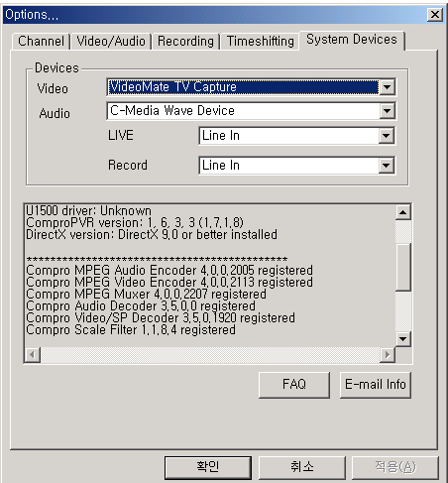Click the System Devices tab

(x=352, y=40)
